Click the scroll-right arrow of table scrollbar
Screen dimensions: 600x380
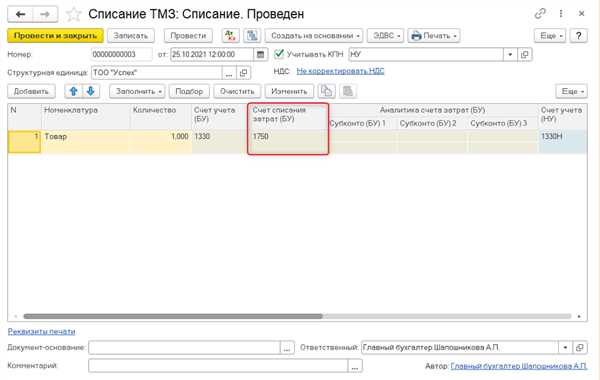[579, 316]
